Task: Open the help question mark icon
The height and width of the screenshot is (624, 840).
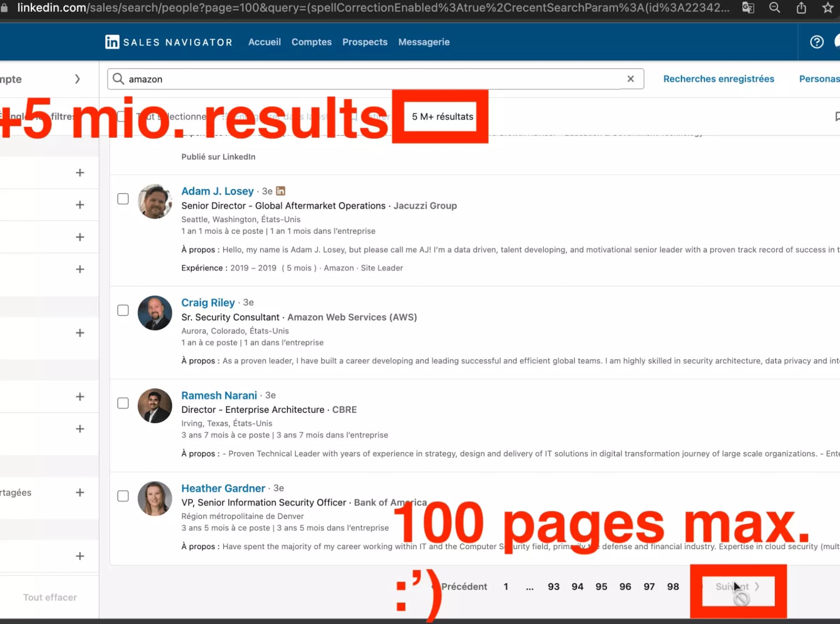Action: pos(816,42)
